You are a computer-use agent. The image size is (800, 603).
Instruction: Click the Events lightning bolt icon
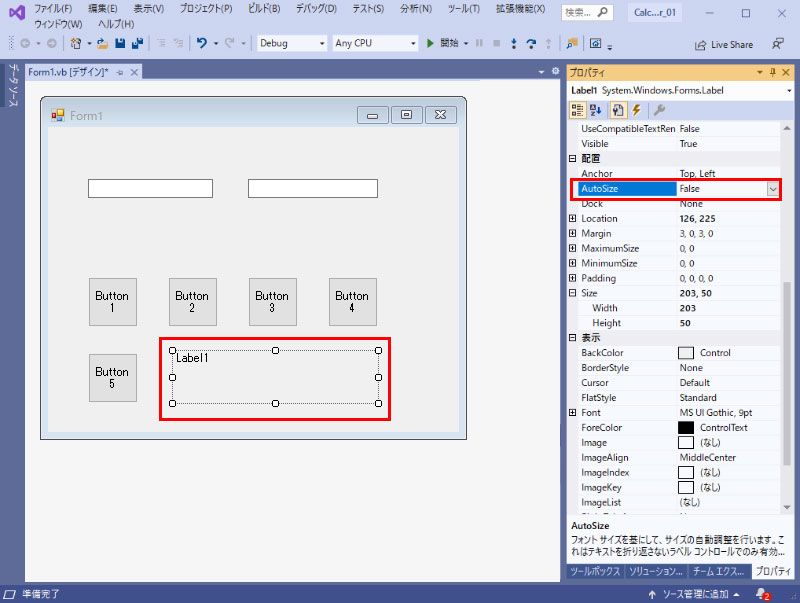point(637,110)
